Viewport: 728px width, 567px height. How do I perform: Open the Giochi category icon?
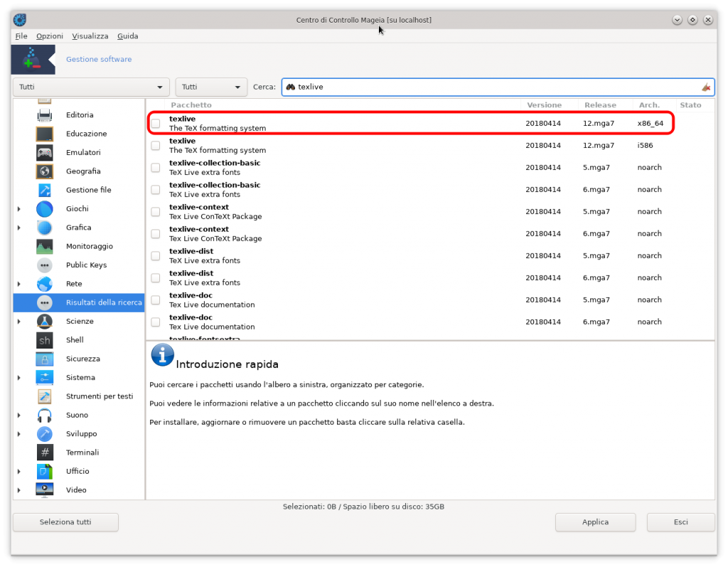(44, 208)
